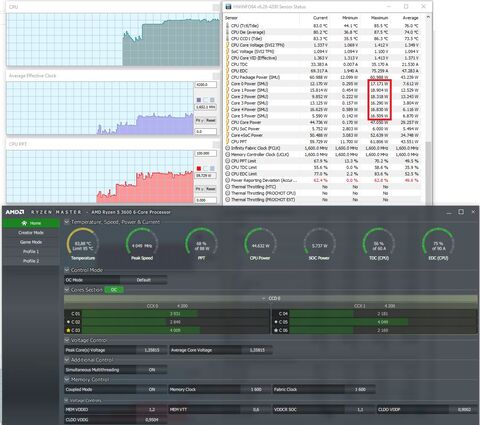
Task: Click power icon of Core 3 Power (SMU) row
Action: click(227, 103)
